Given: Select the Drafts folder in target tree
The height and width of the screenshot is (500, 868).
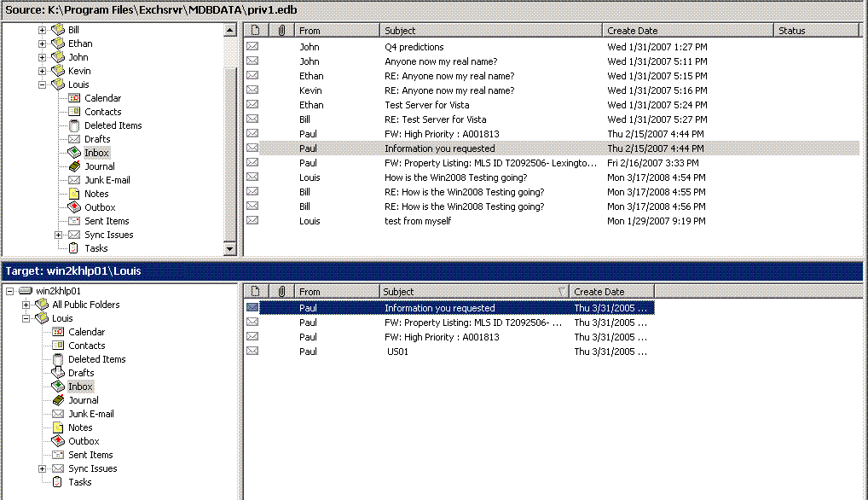Looking at the screenshot, I should (81, 373).
